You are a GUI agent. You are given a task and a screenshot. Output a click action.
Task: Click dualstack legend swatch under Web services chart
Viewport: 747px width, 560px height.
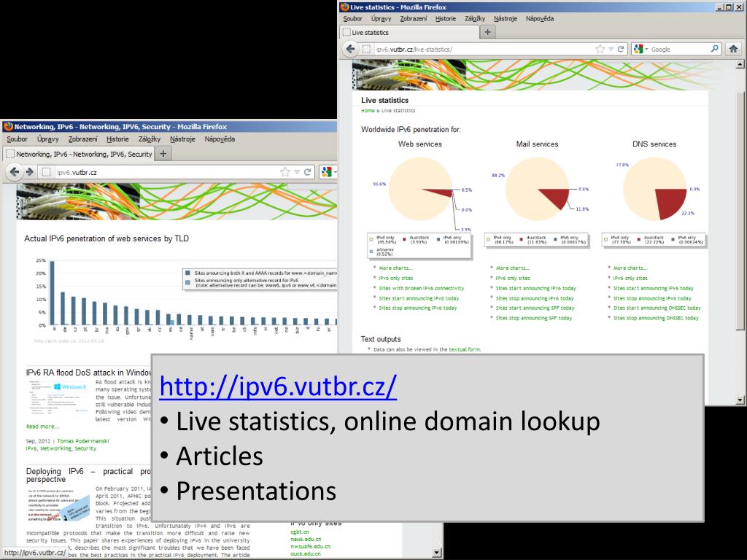404,240
